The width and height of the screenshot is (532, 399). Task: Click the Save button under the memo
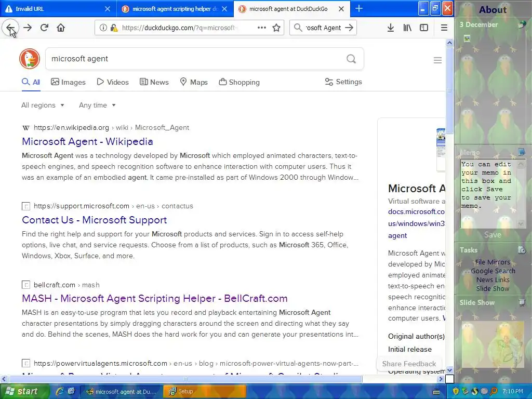[x=493, y=234]
